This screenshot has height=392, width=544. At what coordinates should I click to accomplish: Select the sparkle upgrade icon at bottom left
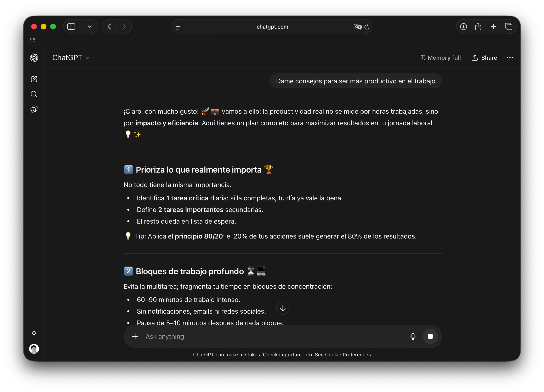[x=34, y=333]
